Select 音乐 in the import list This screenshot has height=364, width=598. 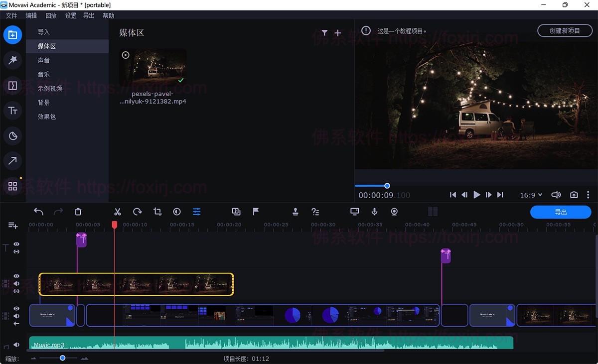(44, 74)
